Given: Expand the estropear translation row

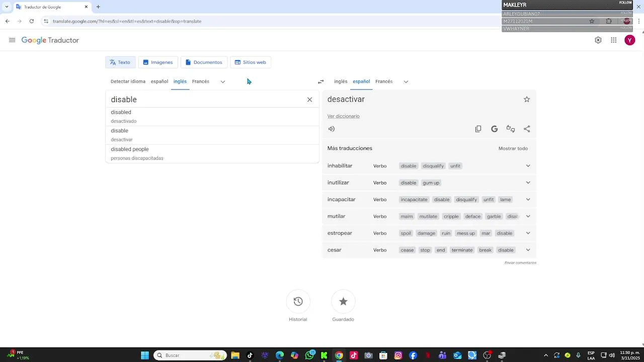Looking at the screenshot, I should pyautogui.click(x=528, y=233).
